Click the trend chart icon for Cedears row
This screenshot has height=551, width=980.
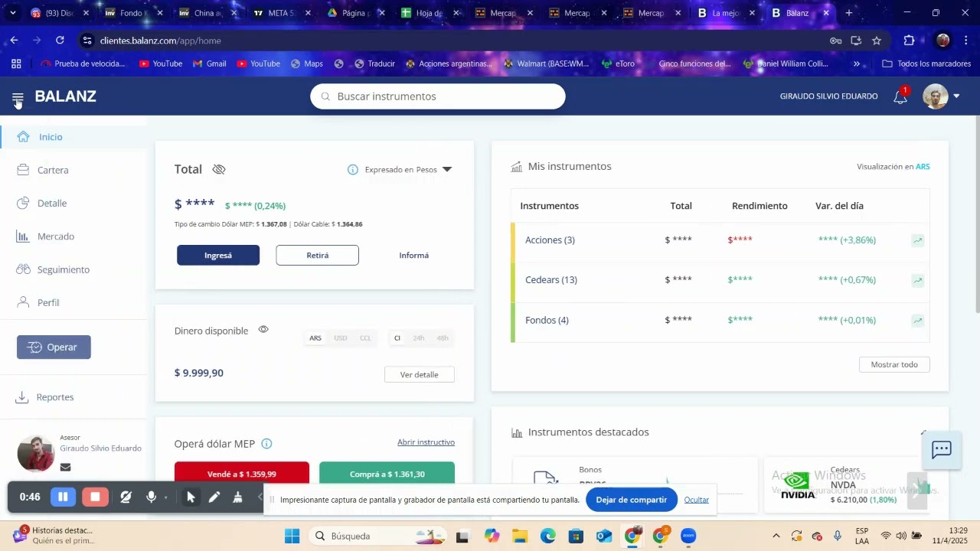[x=917, y=280]
